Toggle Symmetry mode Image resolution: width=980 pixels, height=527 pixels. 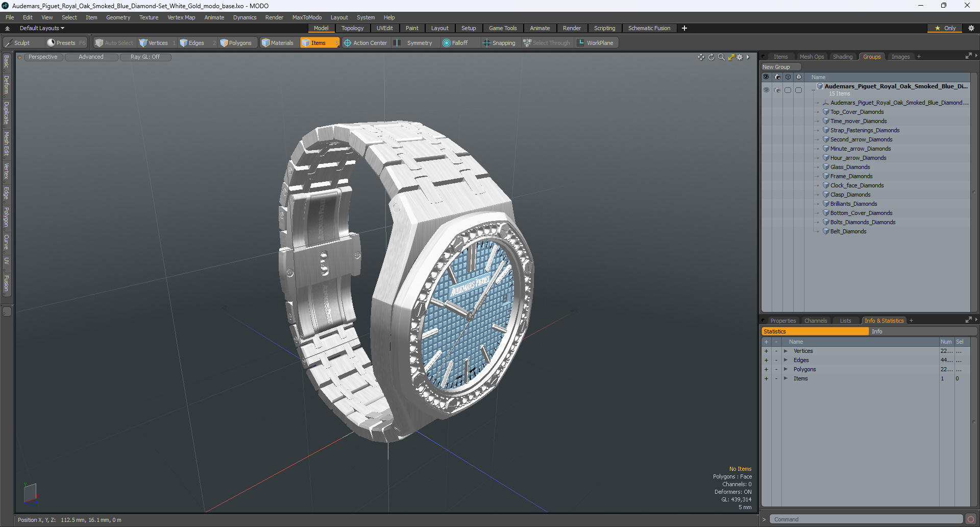pyautogui.click(x=414, y=43)
